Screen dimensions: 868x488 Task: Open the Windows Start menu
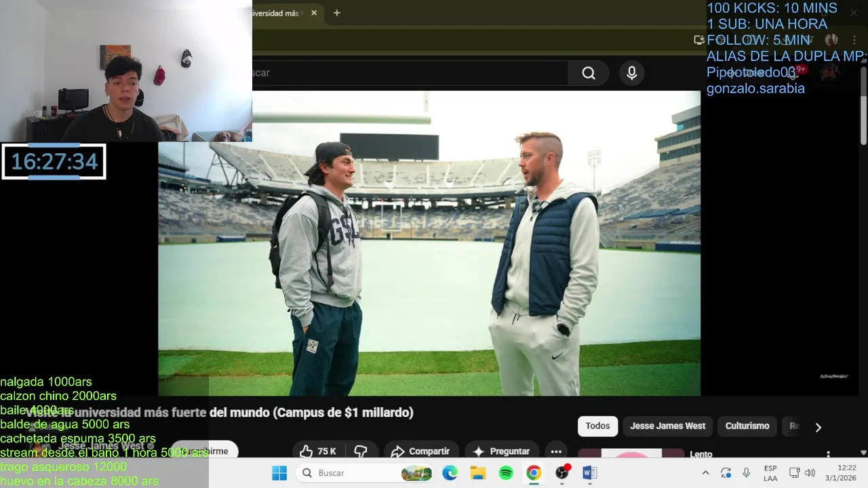click(x=279, y=473)
